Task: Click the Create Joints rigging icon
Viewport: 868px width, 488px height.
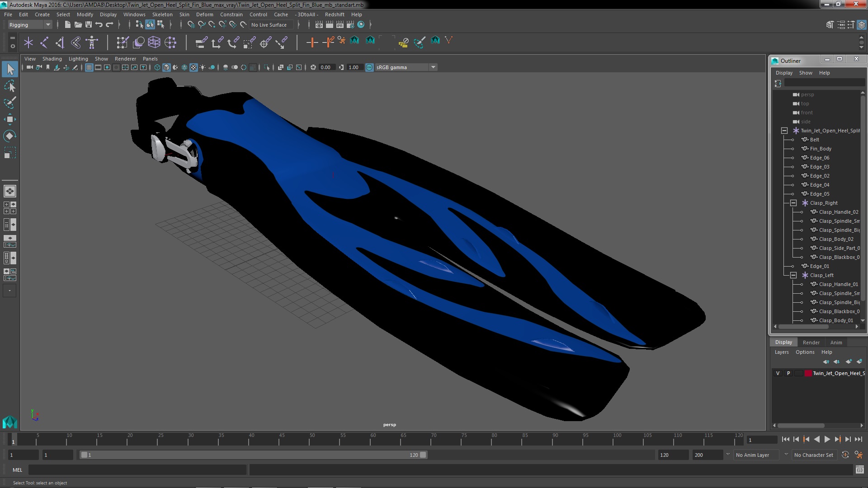Action: [x=44, y=42]
